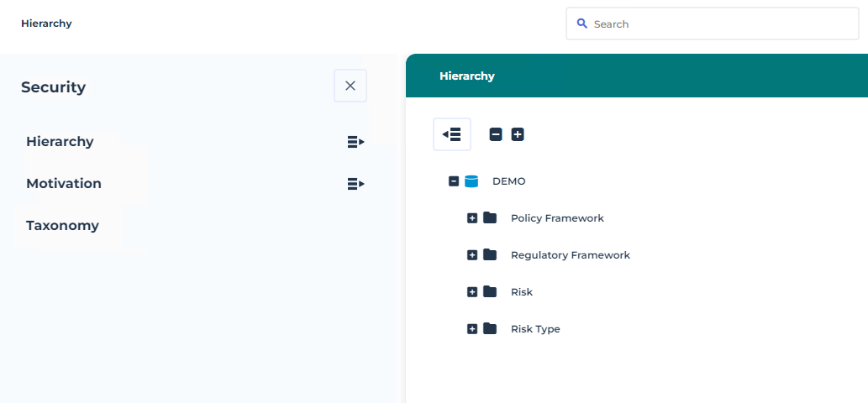Expand the Regulatory Framework node

(472, 255)
